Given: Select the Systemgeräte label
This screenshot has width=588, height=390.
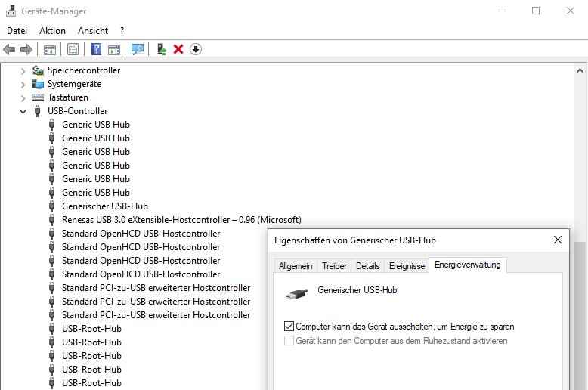Looking at the screenshot, I should [75, 84].
